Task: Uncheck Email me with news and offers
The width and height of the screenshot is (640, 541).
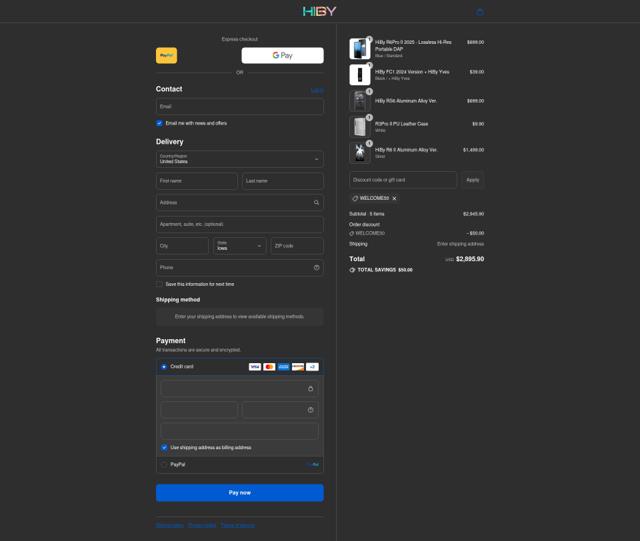Action: click(159, 123)
